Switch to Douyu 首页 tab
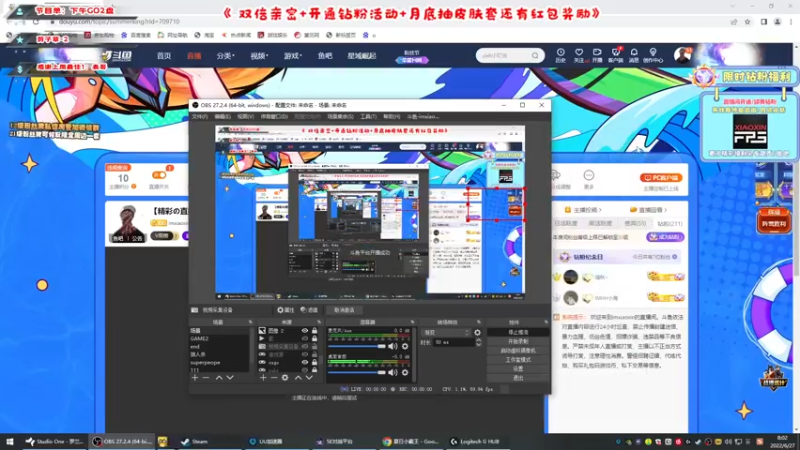Image resolution: width=800 pixels, height=450 pixels. coord(164,56)
